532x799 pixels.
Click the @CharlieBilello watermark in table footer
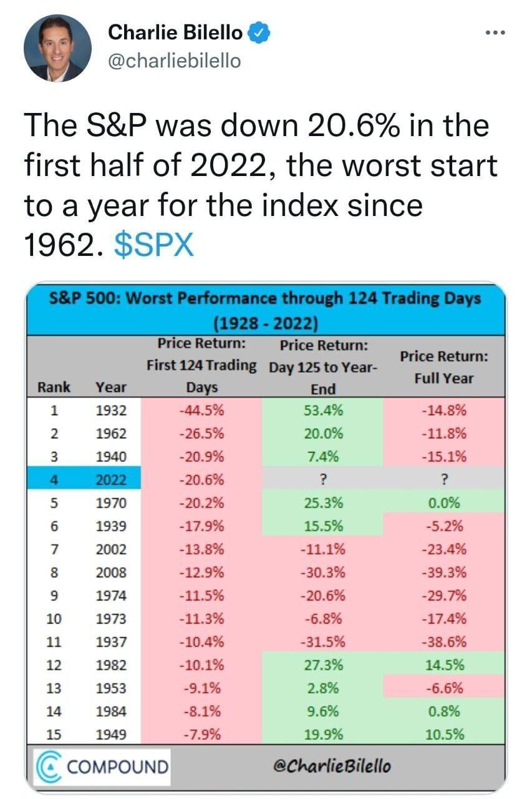332,765
